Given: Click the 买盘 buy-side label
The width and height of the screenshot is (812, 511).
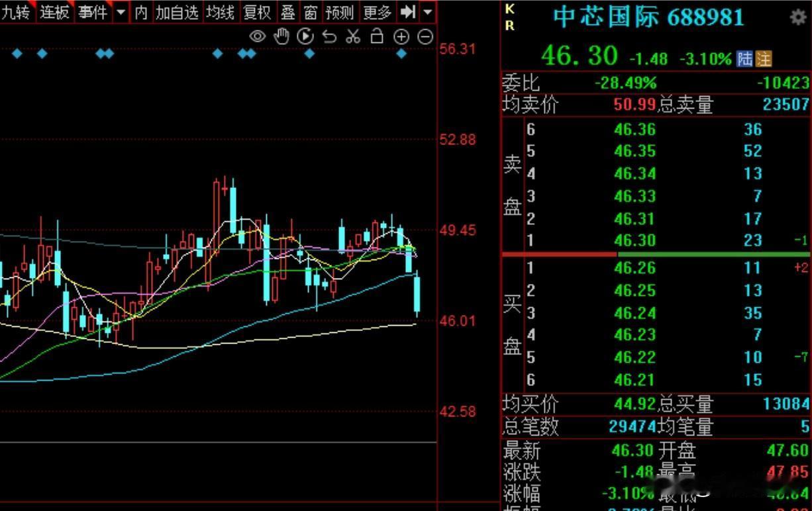Looking at the screenshot, I should tap(513, 324).
